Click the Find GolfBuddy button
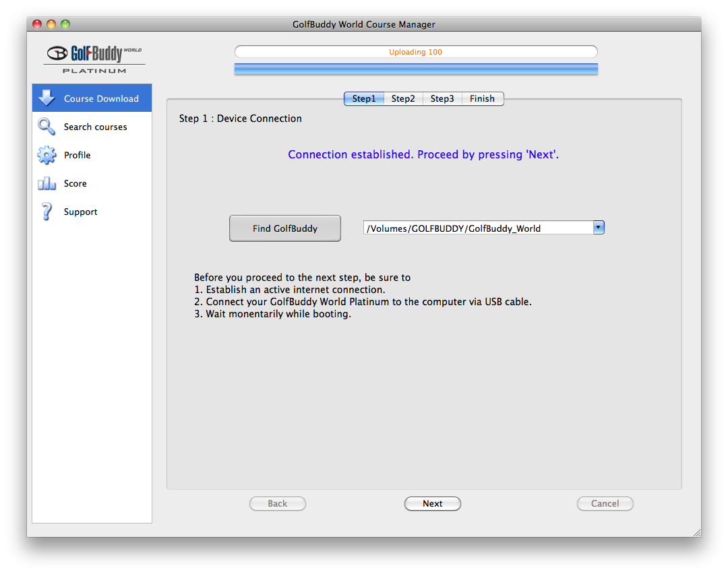 [285, 228]
